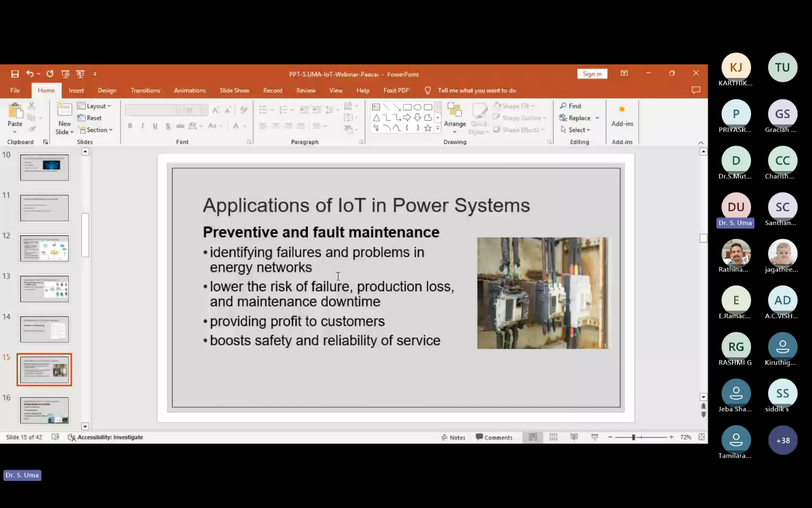Toggle the Comments pane
The width and height of the screenshot is (812, 508).
click(x=494, y=437)
